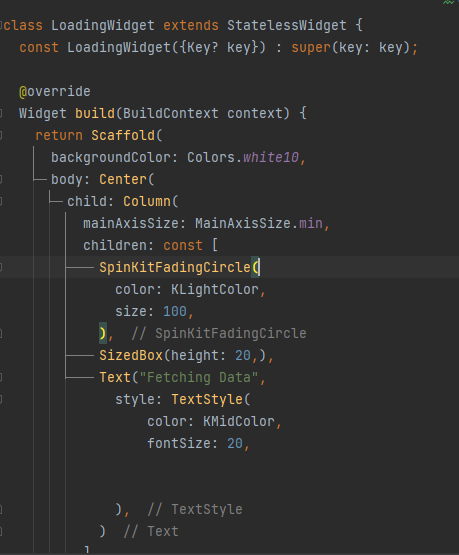Click the // Text closing comment
This screenshot has width=459, height=555.
click(151, 531)
